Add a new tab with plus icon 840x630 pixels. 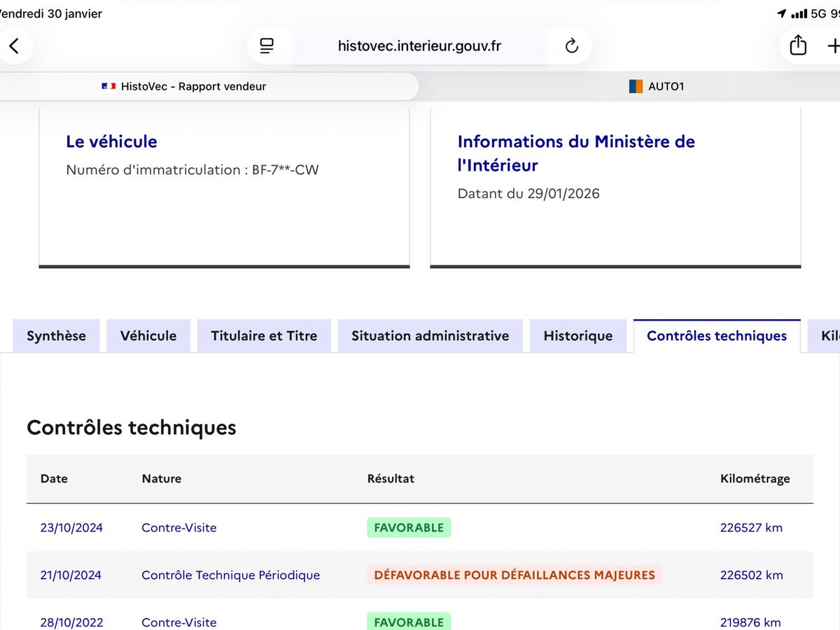(833, 46)
